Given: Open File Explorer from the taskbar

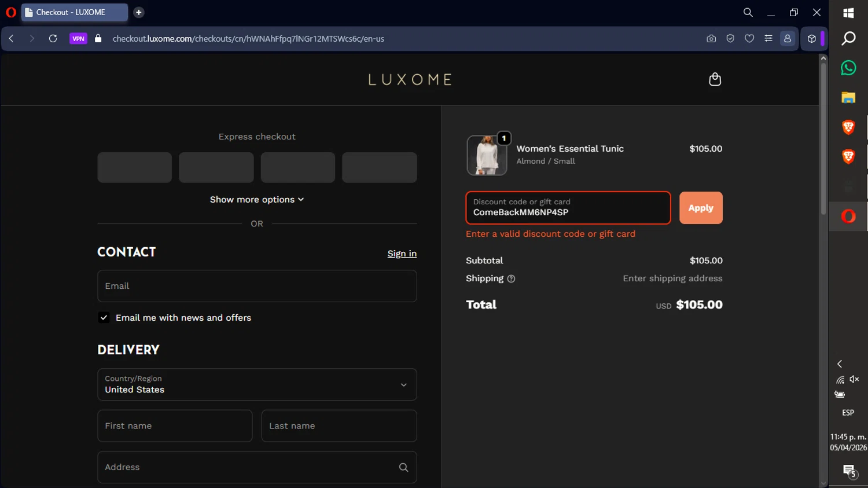Looking at the screenshot, I should coord(848,97).
